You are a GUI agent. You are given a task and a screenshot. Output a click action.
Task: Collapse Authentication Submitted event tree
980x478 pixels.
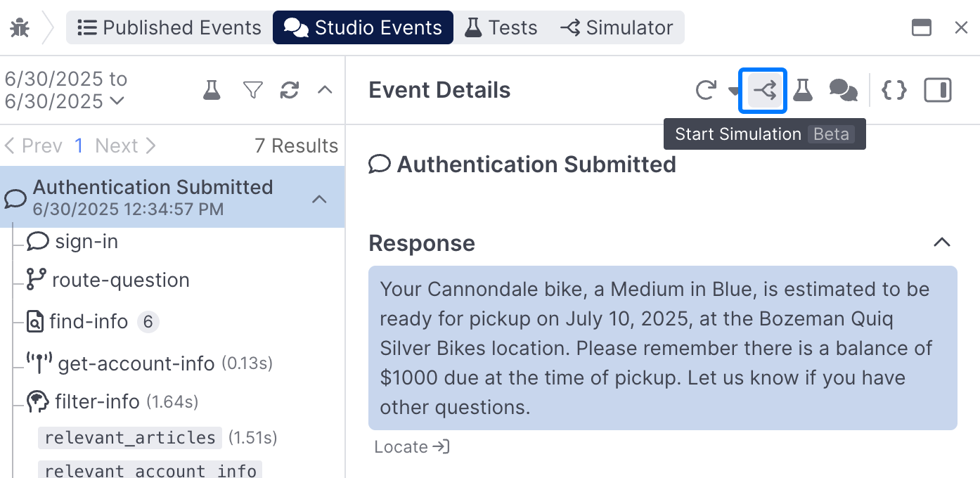pyautogui.click(x=319, y=199)
